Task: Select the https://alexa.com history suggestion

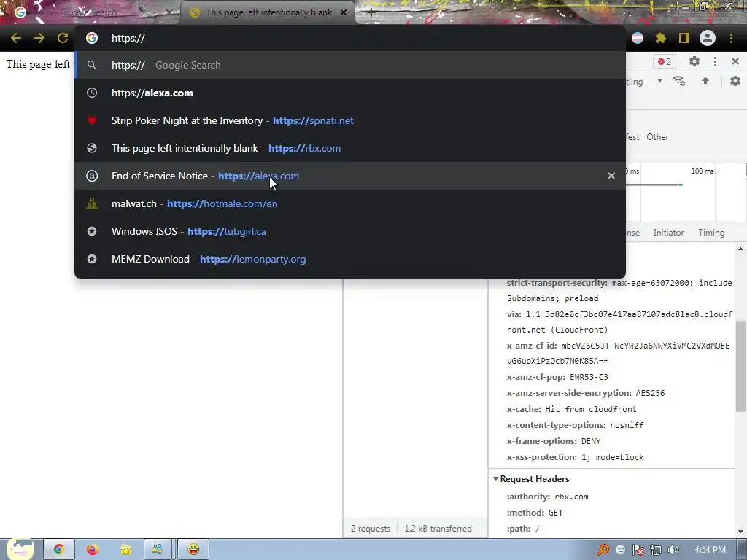Action: pyautogui.click(x=350, y=93)
